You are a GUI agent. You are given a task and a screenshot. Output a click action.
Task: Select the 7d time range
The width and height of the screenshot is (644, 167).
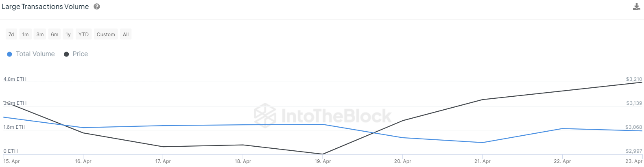click(11, 35)
